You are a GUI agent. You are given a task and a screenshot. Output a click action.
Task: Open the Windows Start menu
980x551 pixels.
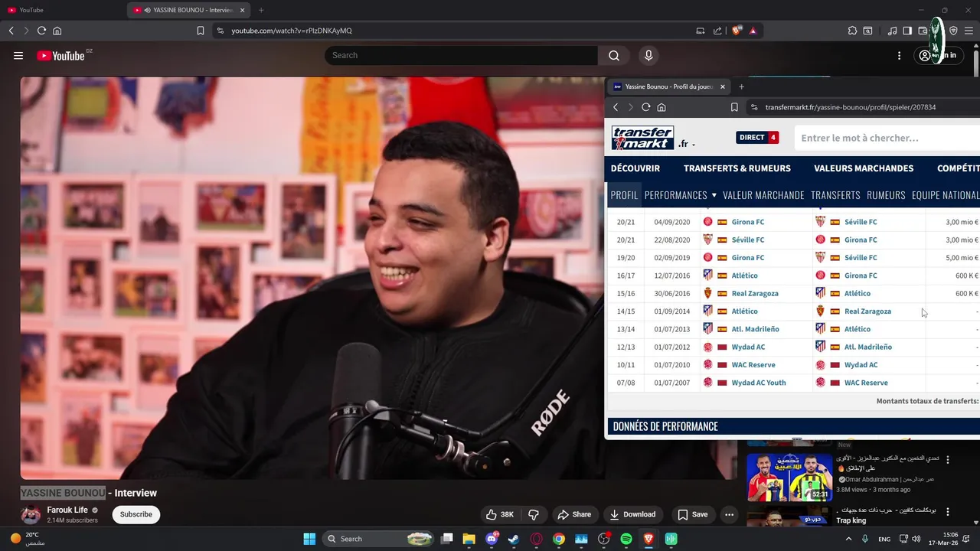tap(309, 539)
